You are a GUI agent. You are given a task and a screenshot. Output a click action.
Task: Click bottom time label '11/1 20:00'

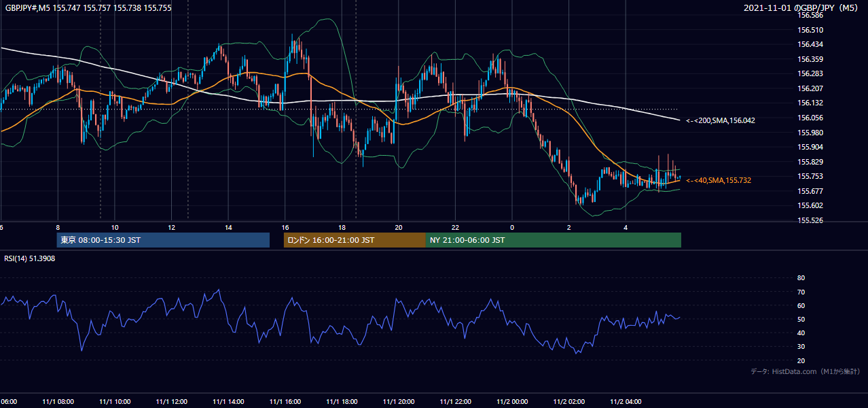[x=399, y=401]
